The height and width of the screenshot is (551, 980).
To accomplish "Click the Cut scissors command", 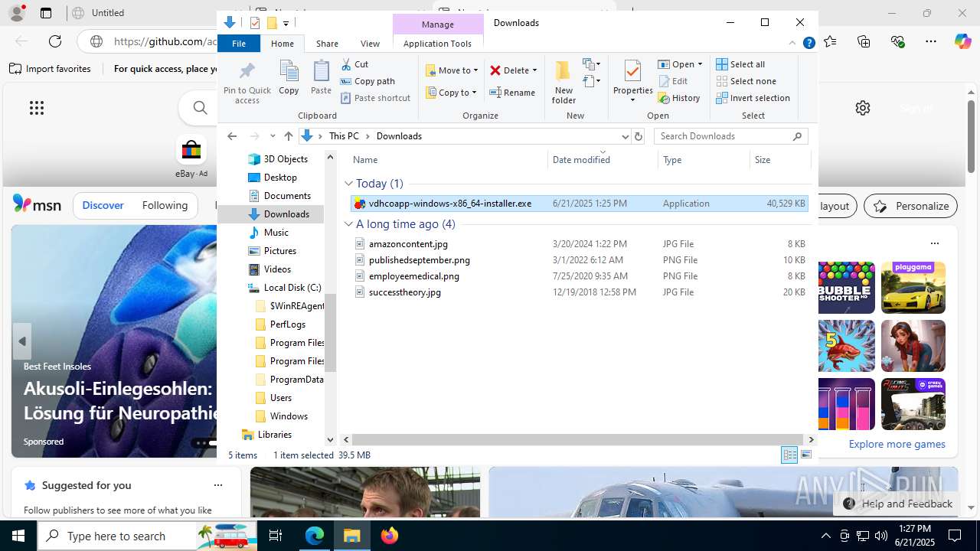I will click(x=354, y=64).
